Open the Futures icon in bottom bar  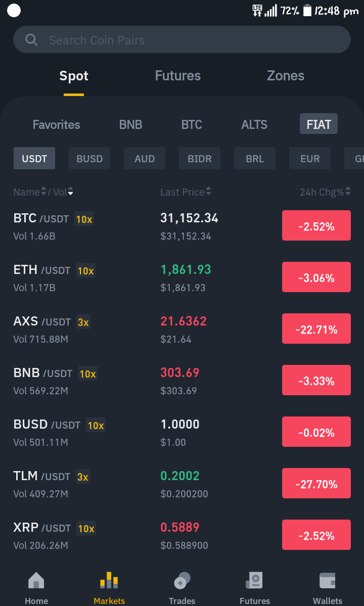(x=255, y=581)
